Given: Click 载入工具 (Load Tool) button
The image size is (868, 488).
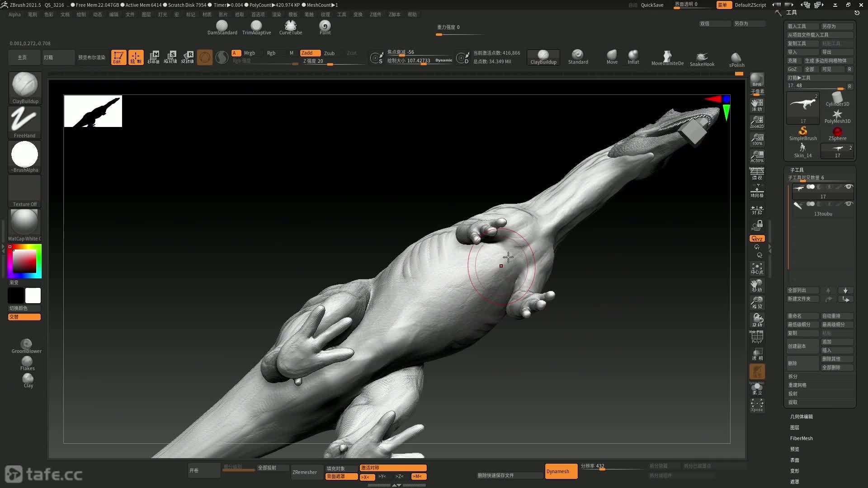Looking at the screenshot, I should 802,26.
